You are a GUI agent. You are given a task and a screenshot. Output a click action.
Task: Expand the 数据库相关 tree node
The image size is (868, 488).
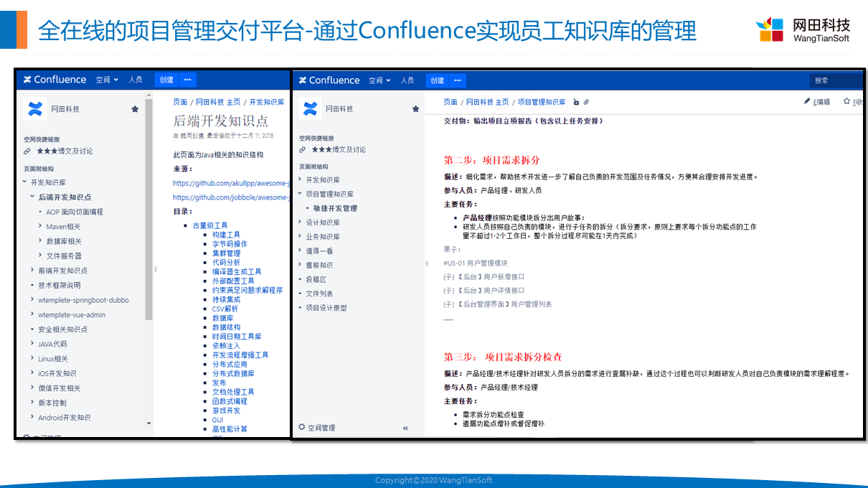[40, 241]
